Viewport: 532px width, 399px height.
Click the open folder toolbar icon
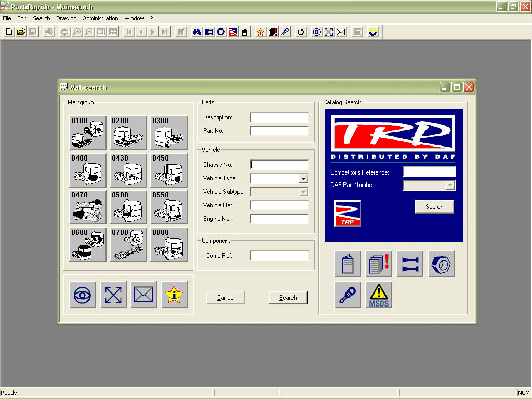[21, 32]
